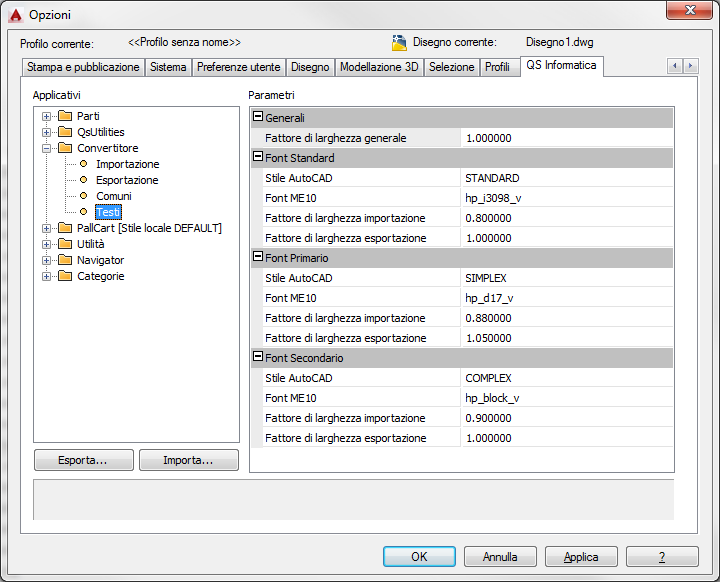This screenshot has height=582, width=720.
Task: Expand the Parti tree node
Action: point(46,116)
